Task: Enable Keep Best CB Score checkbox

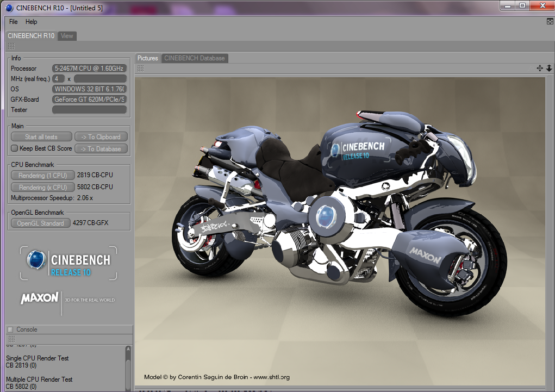Action: click(x=15, y=148)
